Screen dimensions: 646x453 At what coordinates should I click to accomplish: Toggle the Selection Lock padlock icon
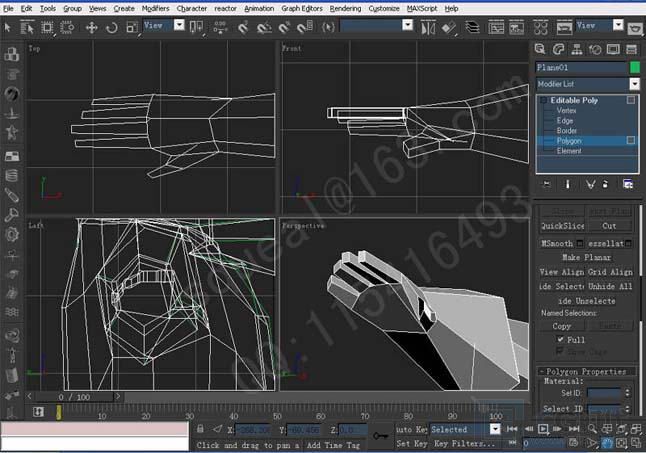pos(200,429)
